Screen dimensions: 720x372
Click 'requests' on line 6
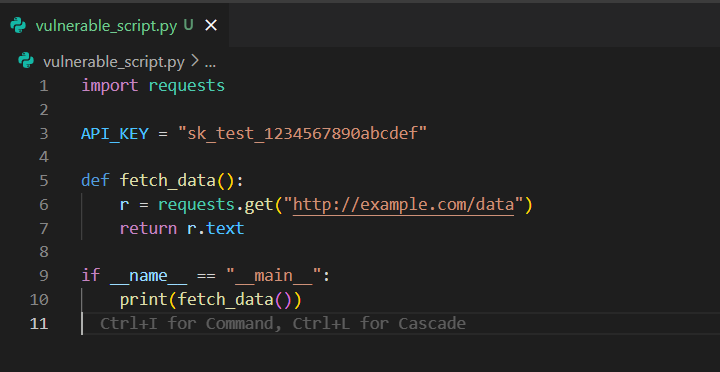pyautogui.click(x=197, y=205)
